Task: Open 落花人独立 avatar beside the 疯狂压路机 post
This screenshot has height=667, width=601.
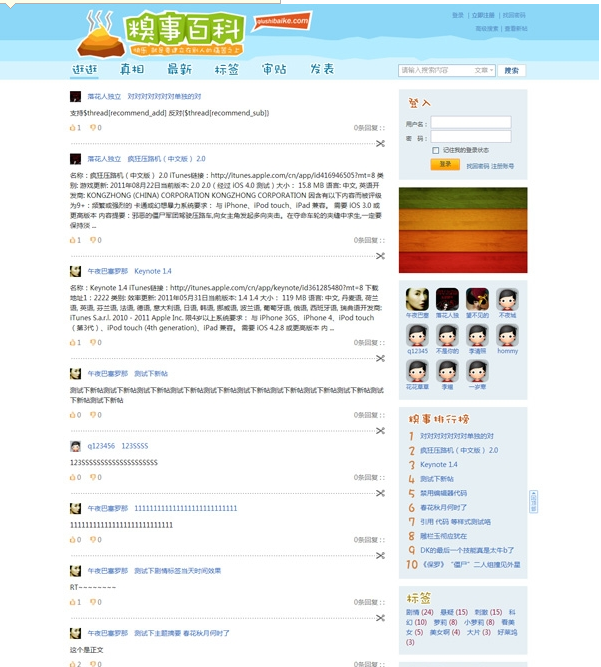Action: tap(75, 159)
